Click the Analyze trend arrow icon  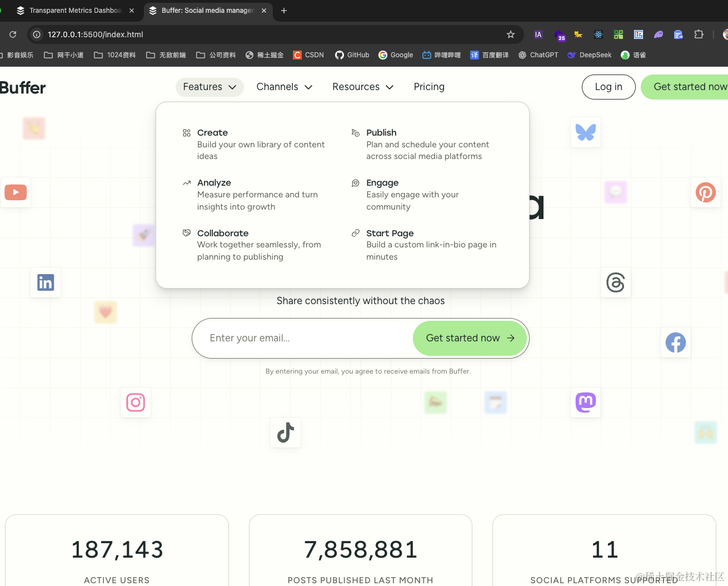pyautogui.click(x=187, y=183)
